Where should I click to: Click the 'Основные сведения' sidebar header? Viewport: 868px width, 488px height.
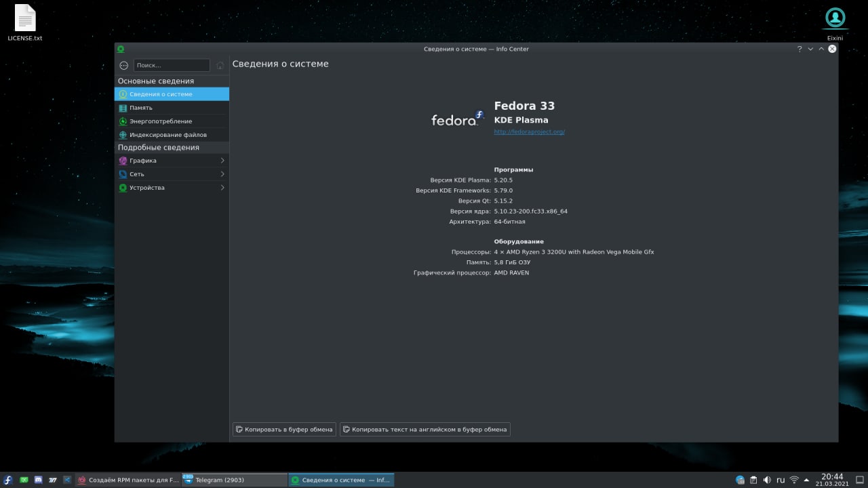155,81
